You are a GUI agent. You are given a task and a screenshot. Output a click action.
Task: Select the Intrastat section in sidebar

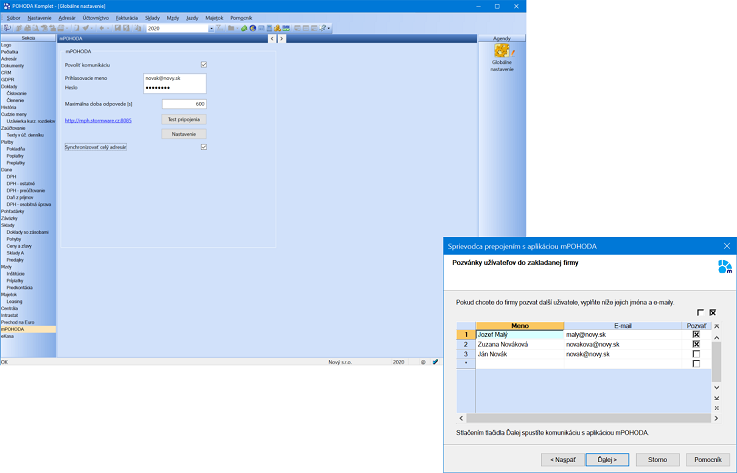click(9, 315)
